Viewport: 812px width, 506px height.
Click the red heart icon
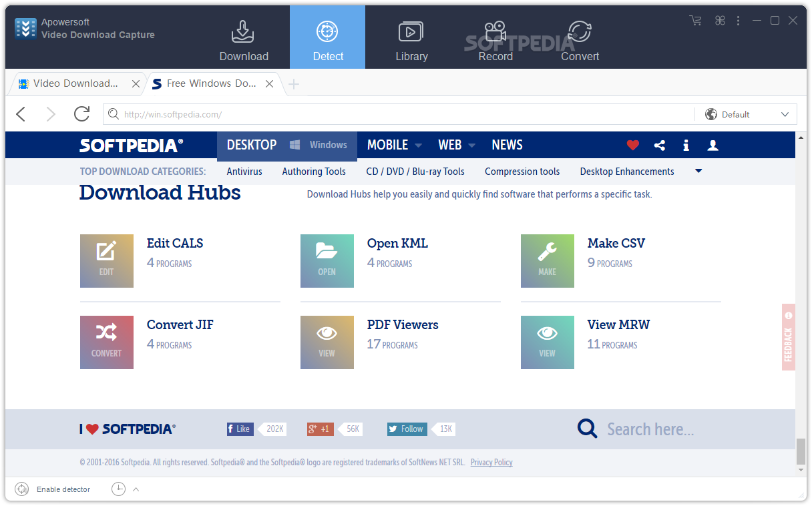pyautogui.click(x=633, y=145)
